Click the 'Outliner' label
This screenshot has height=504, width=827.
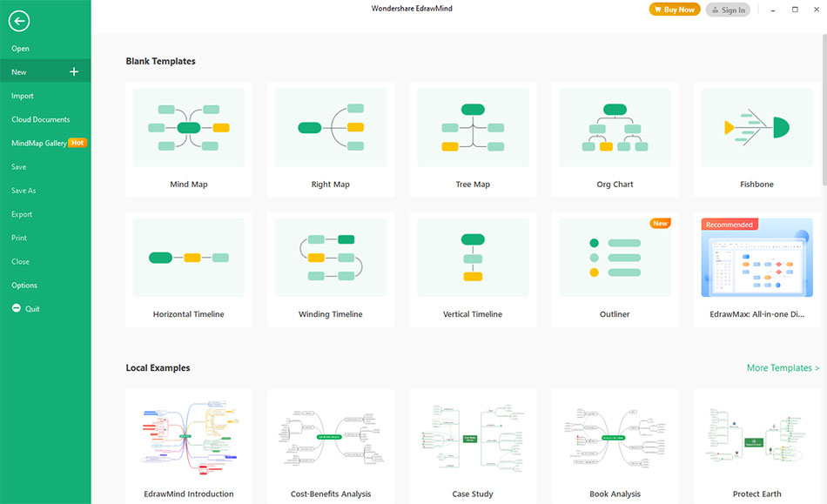(x=615, y=314)
